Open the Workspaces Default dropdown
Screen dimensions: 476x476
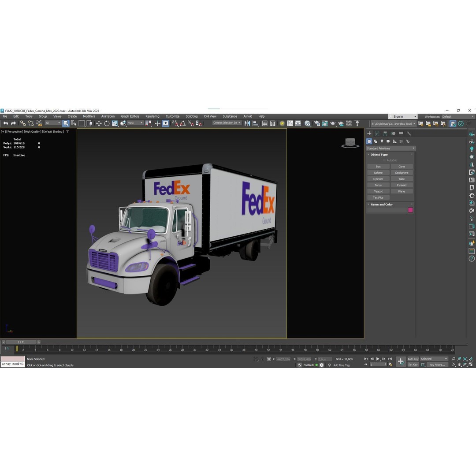point(457,116)
